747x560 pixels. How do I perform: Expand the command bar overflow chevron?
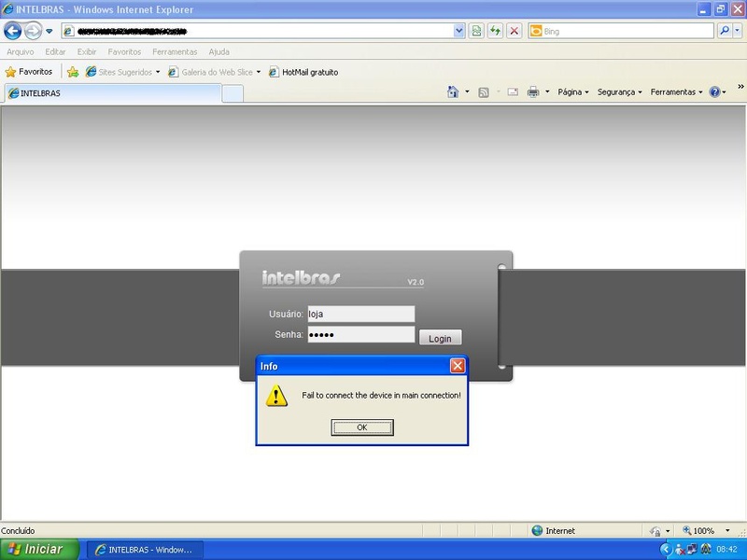click(740, 87)
